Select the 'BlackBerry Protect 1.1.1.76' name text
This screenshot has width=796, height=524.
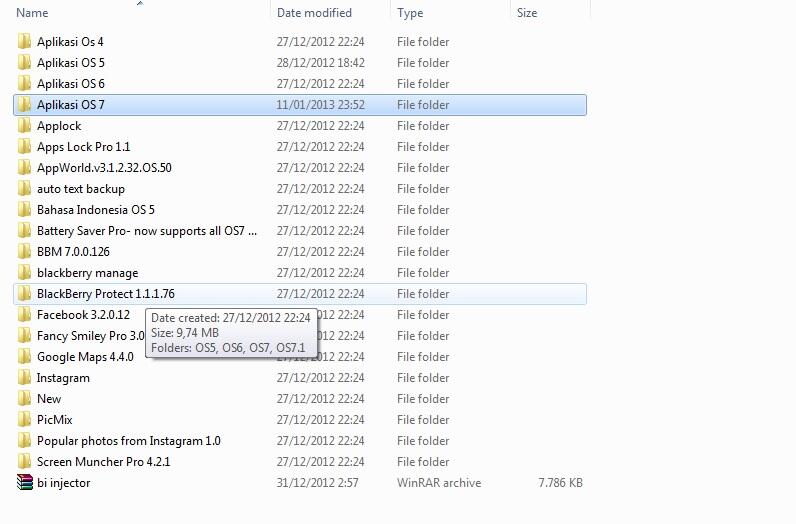[106, 293]
